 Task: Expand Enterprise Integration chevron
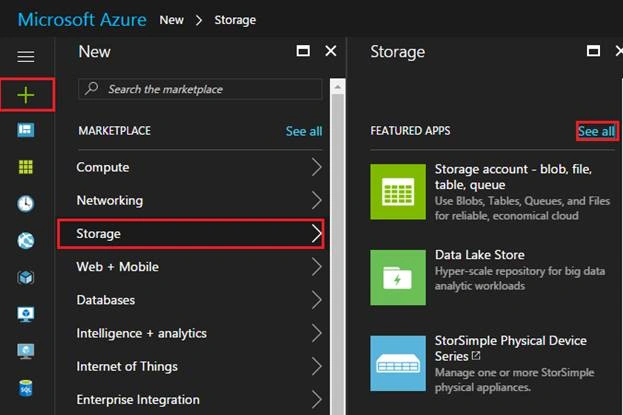click(x=317, y=399)
